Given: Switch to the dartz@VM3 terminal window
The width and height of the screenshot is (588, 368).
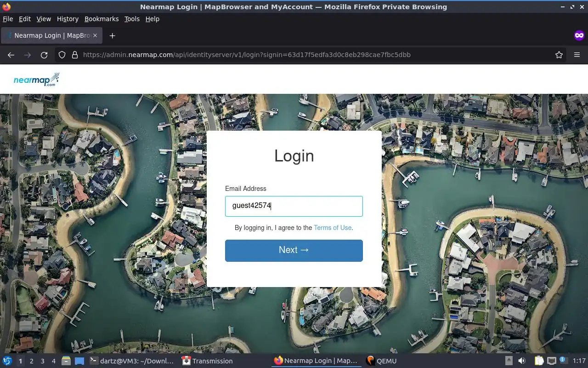Looking at the screenshot, I should (x=132, y=361).
